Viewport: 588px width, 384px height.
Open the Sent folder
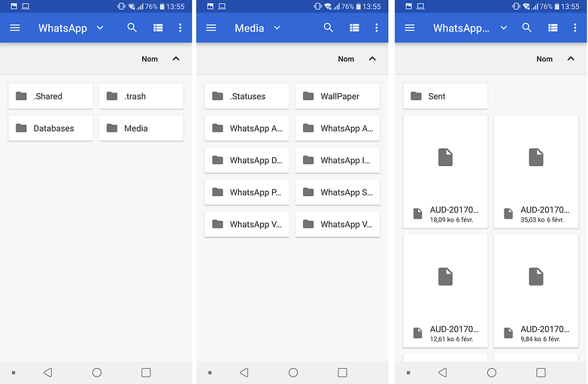click(445, 96)
